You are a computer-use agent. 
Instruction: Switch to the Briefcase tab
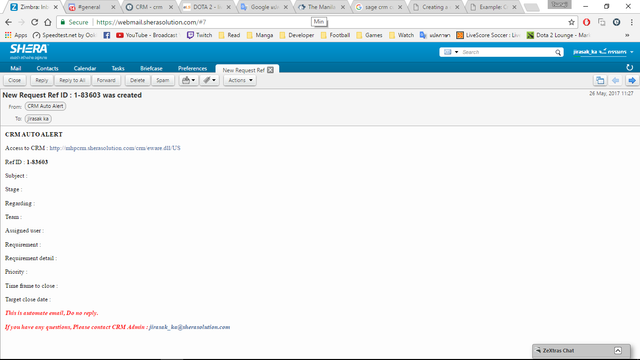click(151, 68)
